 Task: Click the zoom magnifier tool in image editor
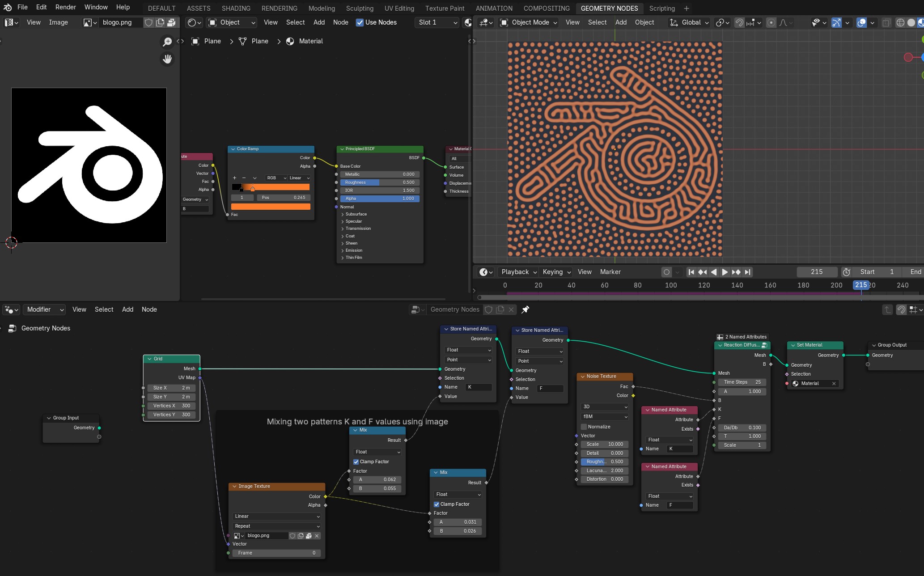tap(167, 42)
